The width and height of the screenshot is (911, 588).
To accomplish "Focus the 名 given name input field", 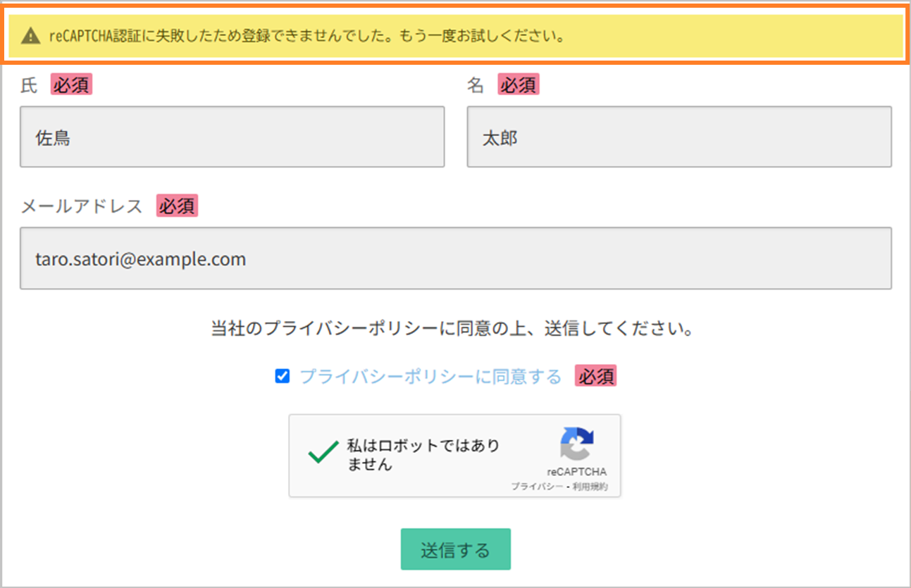I will [x=678, y=137].
